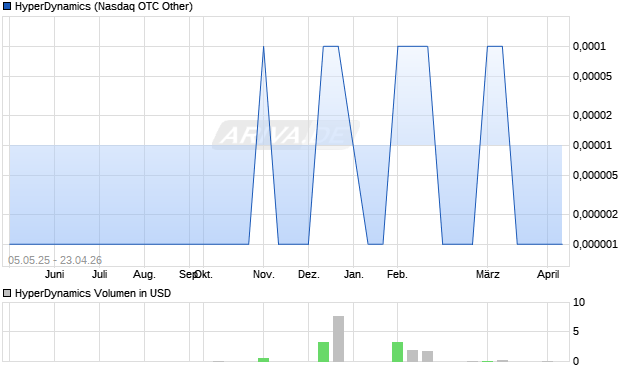Click the blue HyperDynamics legend square
This screenshot has width=620, height=371.
pyautogui.click(x=7, y=6)
